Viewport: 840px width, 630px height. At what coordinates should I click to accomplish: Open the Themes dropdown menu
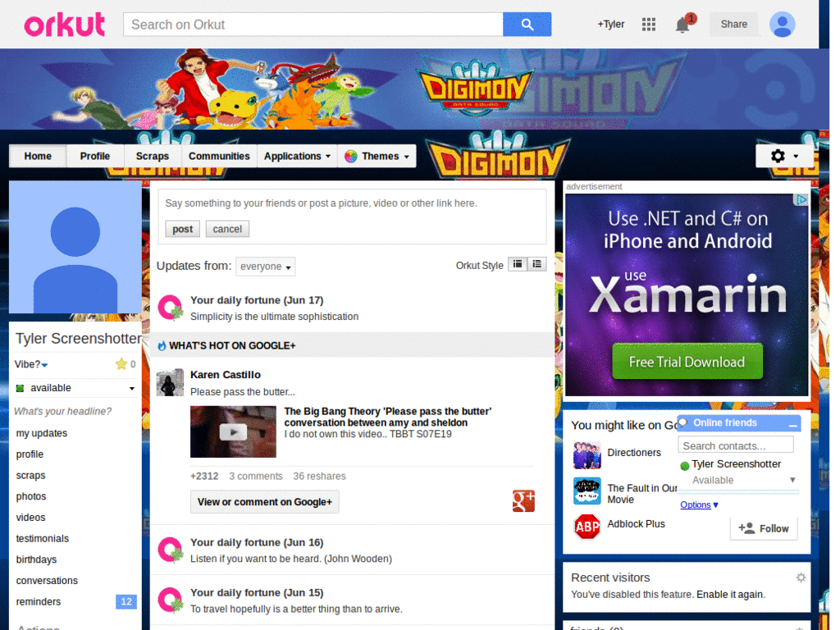[x=377, y=157]
